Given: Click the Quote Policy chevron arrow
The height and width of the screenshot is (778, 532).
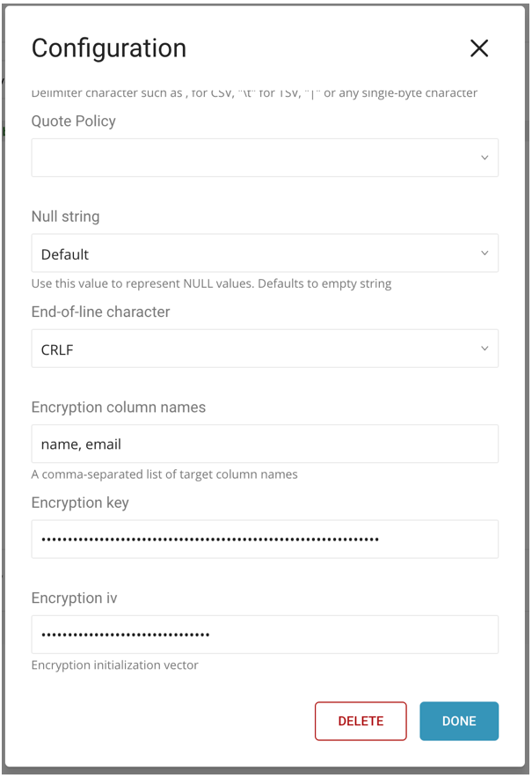Looking at the screenshot, I should coord(485,158).
